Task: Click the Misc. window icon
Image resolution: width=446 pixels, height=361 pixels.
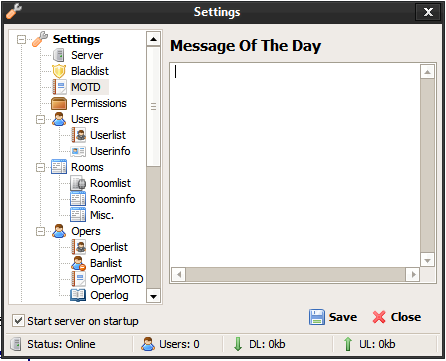Action: point(78,215)
